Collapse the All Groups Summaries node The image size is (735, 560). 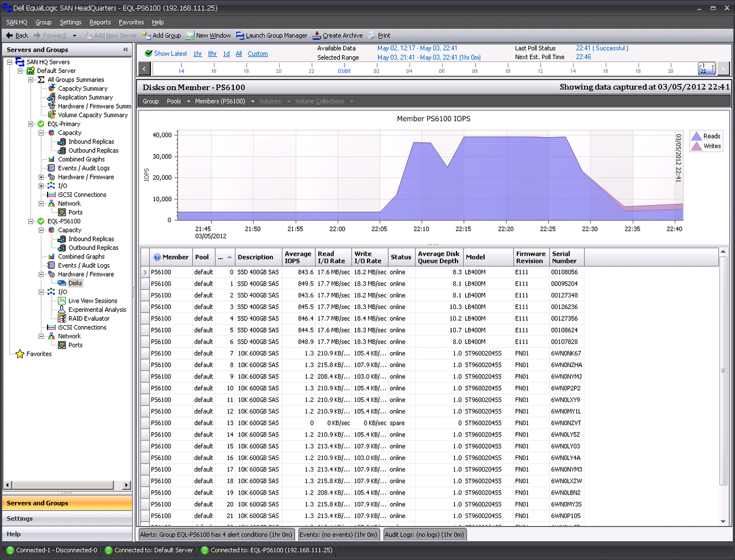pos(31,80)
